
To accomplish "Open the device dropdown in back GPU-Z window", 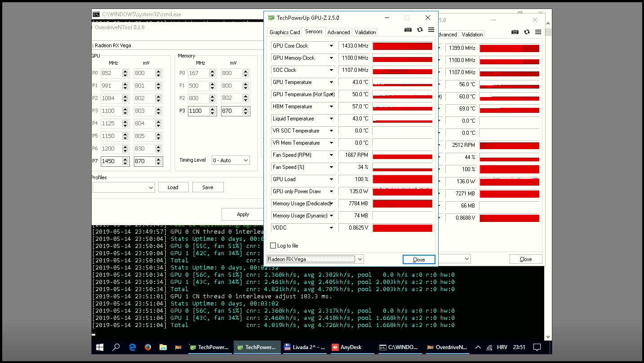I will (454, 259).
